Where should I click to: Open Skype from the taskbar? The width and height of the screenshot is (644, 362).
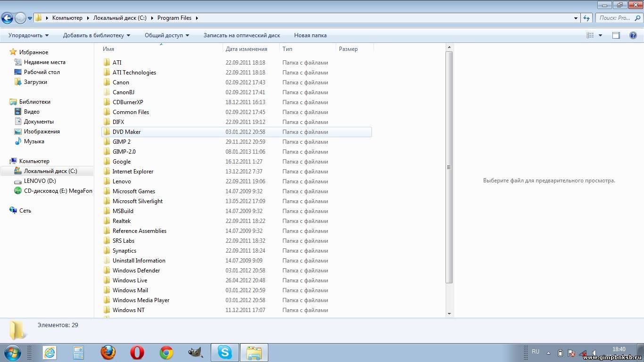225,353
